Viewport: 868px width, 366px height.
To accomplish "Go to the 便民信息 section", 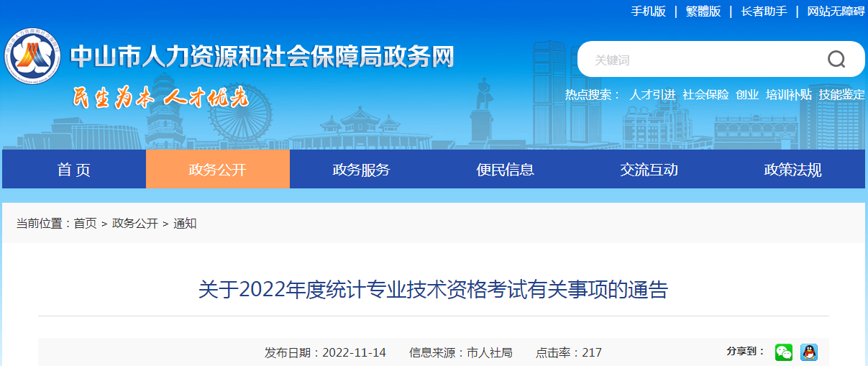I will tap(505, 170).
